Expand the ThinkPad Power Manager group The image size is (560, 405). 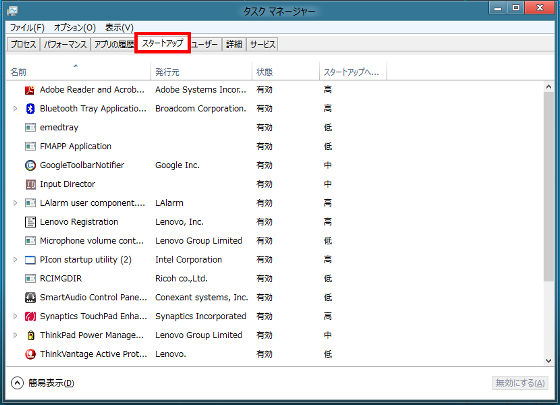pyautogui.click(x=15, y=335)
